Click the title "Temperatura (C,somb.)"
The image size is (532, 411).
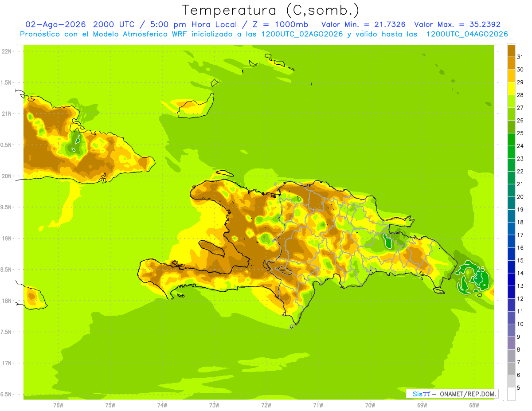pos(270,10)
